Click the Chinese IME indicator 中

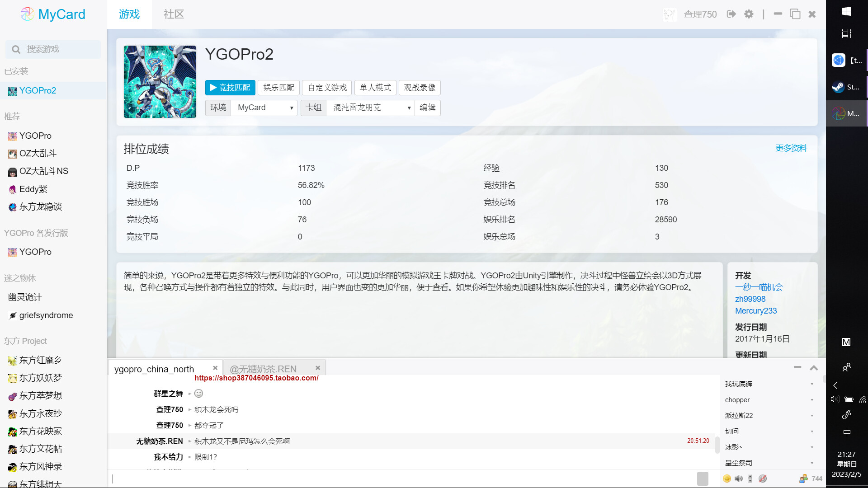(x=847, y=432)
